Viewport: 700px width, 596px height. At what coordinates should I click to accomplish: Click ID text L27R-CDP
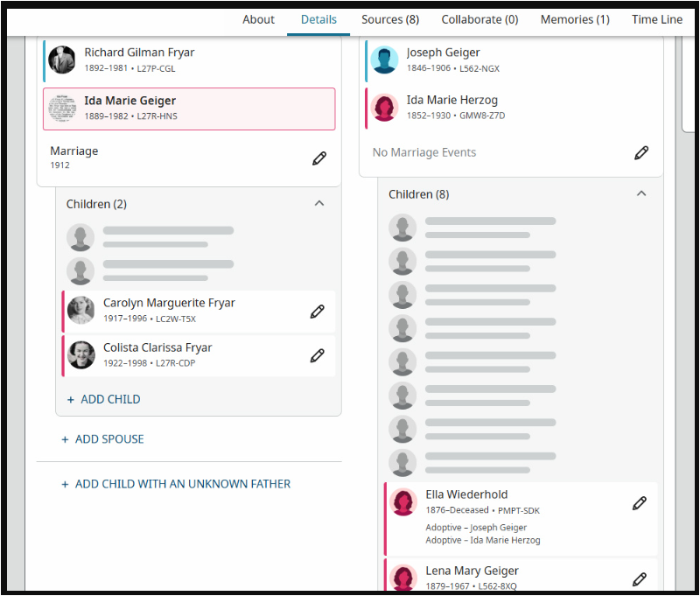tap(175, 363)
